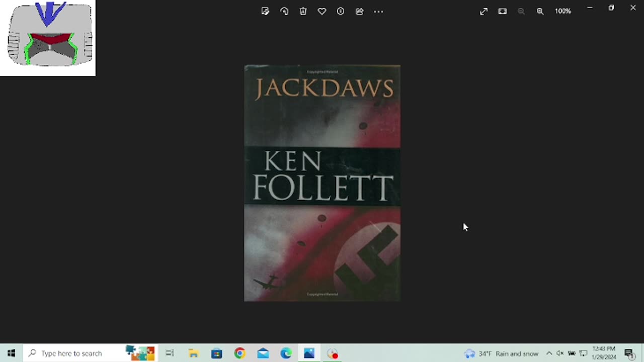Image resolution: width=644 pixels, height=362 pixels.
Task: Click the Jackdaws book cover image
Action: tap(322, 183)
